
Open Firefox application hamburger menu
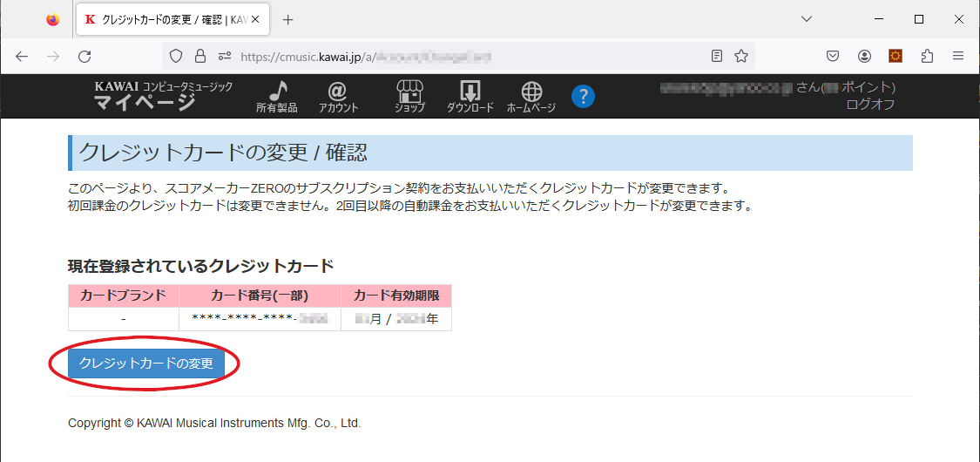(958, 57)
